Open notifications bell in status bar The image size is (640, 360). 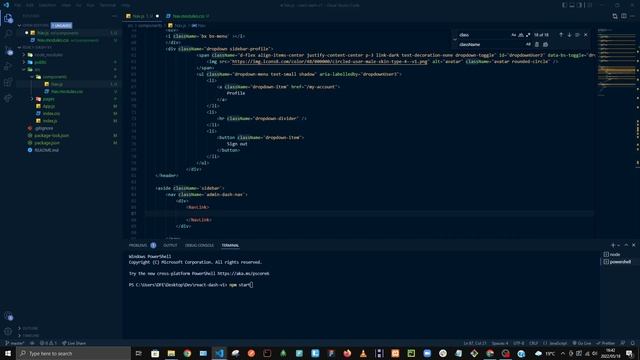[x=633, y=343]
